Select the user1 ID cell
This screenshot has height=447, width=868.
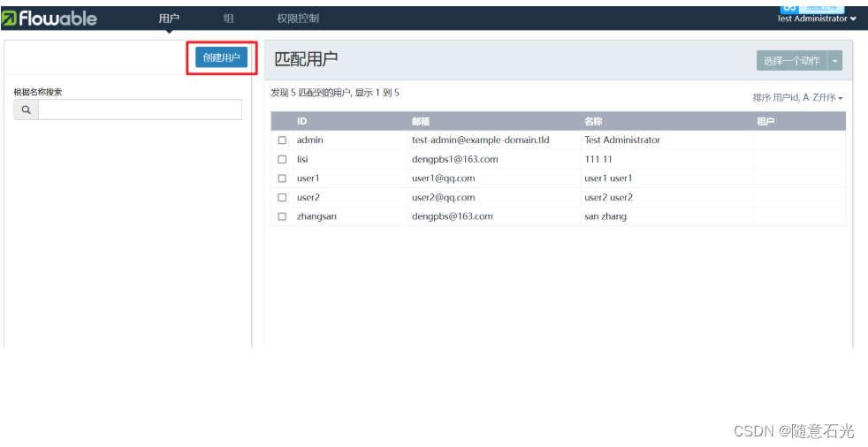pyautogui.click(x=308, y=178)
